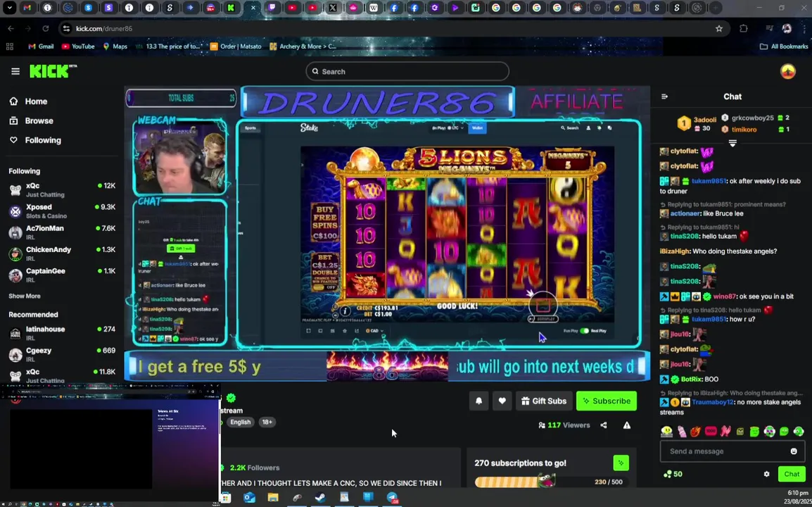Open Browse in Kick sidebar
The image size is (812, 507).
coord(32,121)
